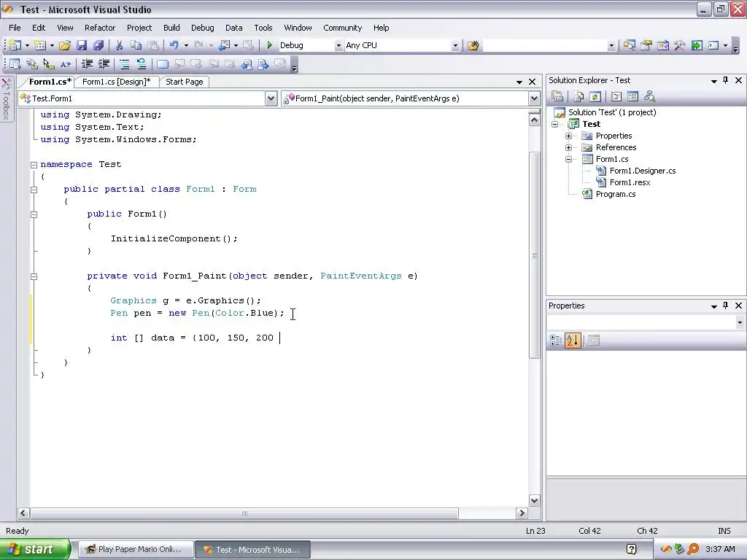Click the find combo box input field

point(546,45)
